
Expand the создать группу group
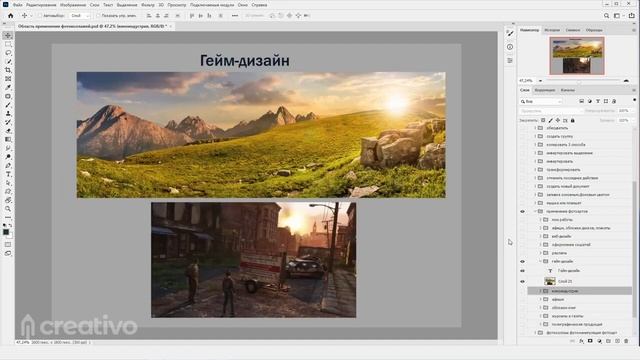point(535,136)
